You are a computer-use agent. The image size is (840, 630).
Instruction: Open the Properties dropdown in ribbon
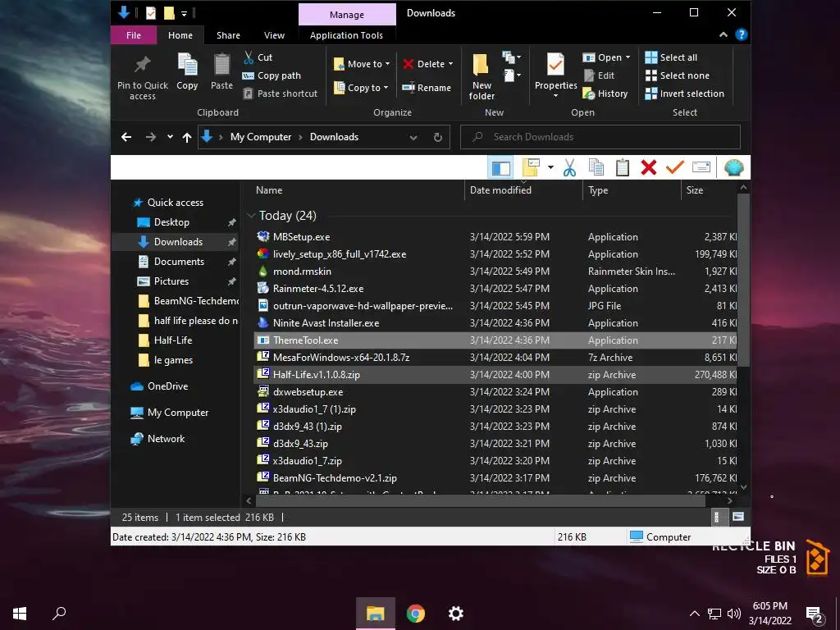[x=555, y=96]
